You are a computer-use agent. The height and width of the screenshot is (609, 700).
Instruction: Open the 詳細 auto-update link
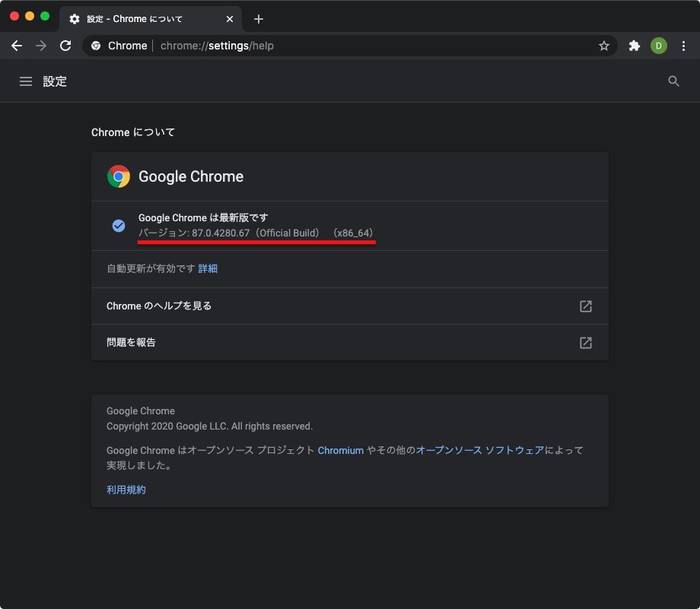pyautogui.click(x=208, y=268)
